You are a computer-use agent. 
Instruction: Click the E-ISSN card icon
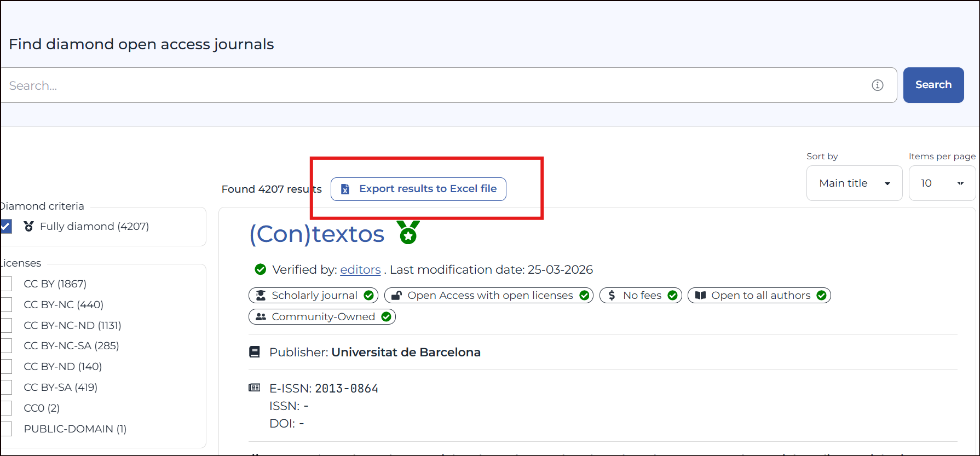[255, 388]
